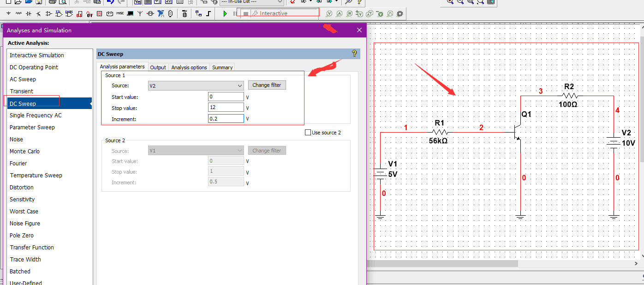Image resolution: width=644 pixels, height=285 pixels.
Task: Open probe settings gear icon
Action: [400, 13]
